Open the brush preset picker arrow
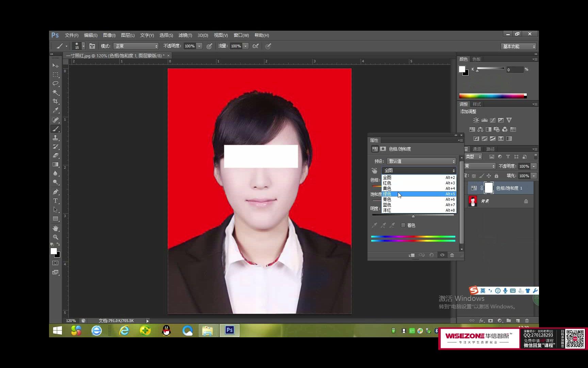The width and height of the screenshot is (588, 368). [83, 46]
